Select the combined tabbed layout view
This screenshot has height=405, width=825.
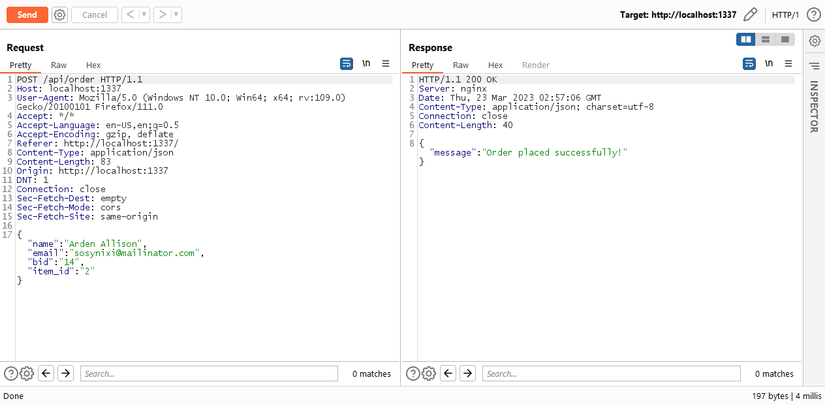coord(786,39)
